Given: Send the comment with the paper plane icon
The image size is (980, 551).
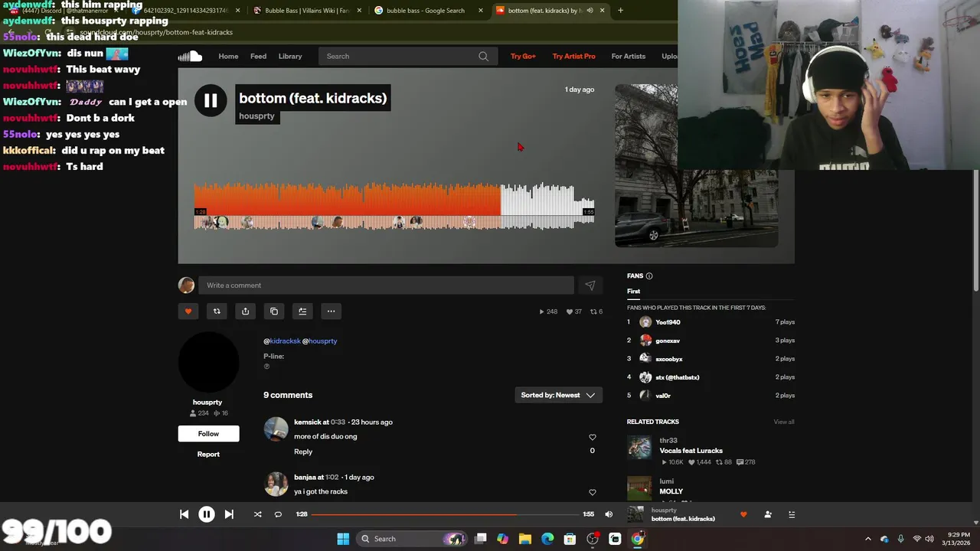Looking at the screenshot, I should (x=590, y=285).
